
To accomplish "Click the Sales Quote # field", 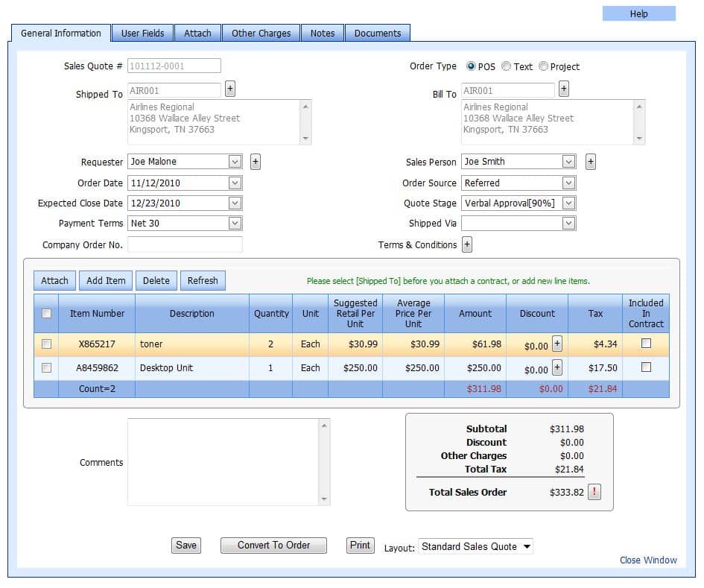I will tap(174, 66).
